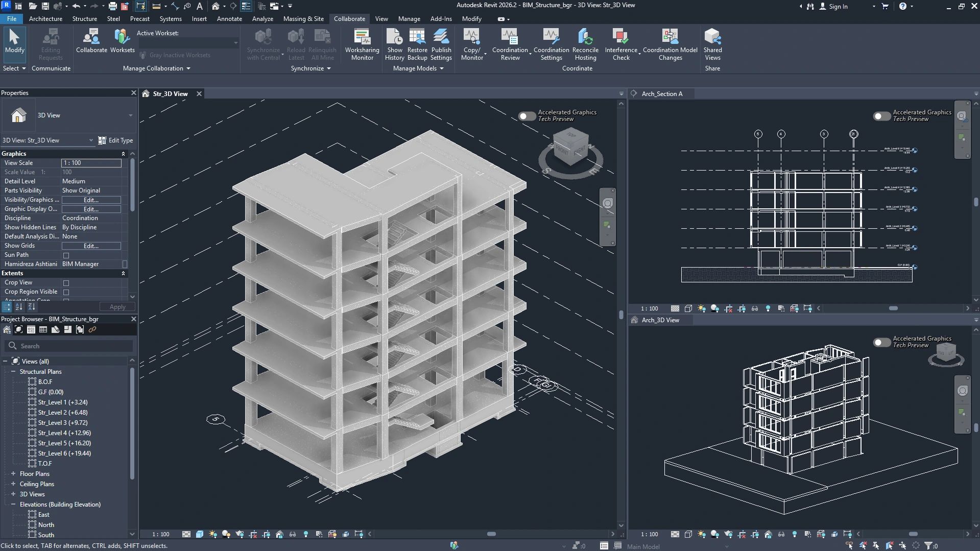
Task: Check the Crop Region Visible checkbox
Action: pyautogui.click(x=66, y=292)
